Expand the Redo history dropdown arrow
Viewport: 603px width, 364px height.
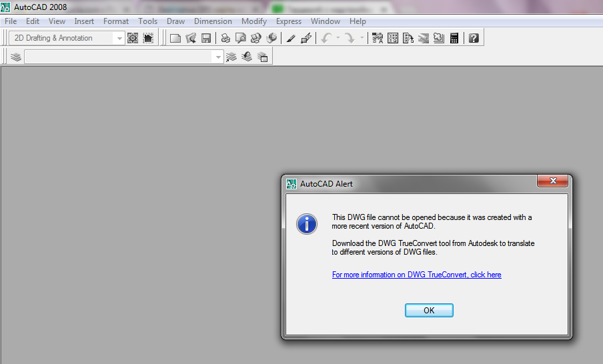coord(362,38)
